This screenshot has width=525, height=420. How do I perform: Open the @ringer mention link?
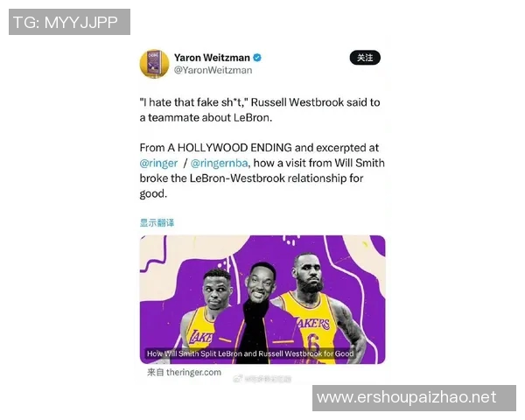[x=158, y=163]
